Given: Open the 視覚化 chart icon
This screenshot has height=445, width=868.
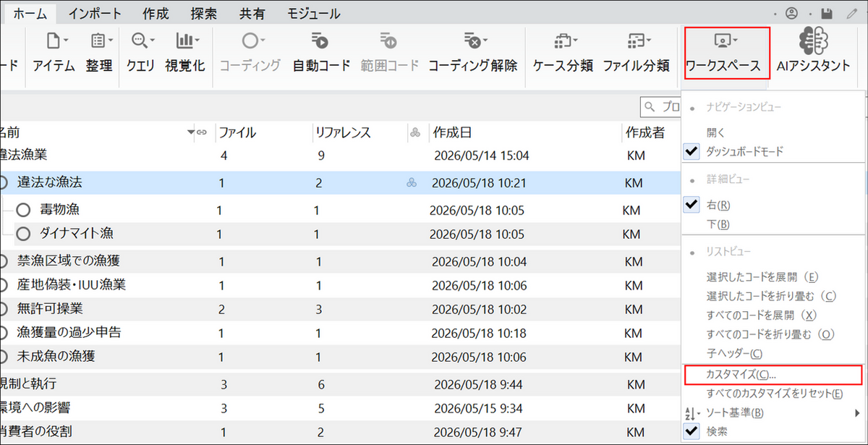Looking at the screenshot, I should [186, 41].
